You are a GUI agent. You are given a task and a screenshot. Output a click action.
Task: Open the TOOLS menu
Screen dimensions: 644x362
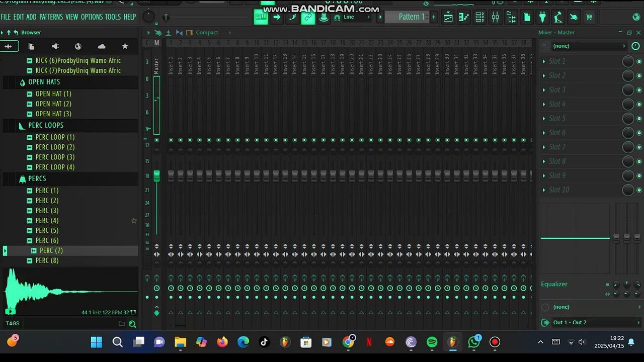113,17
